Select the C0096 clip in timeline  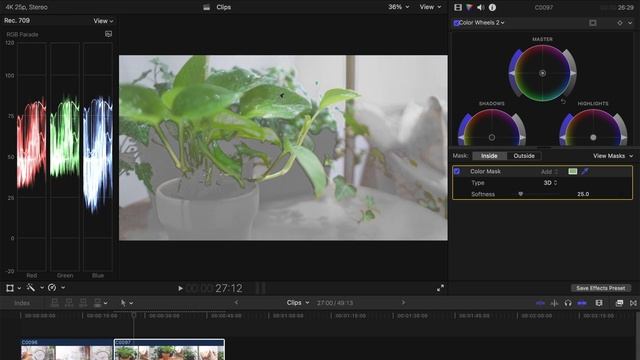67,349
